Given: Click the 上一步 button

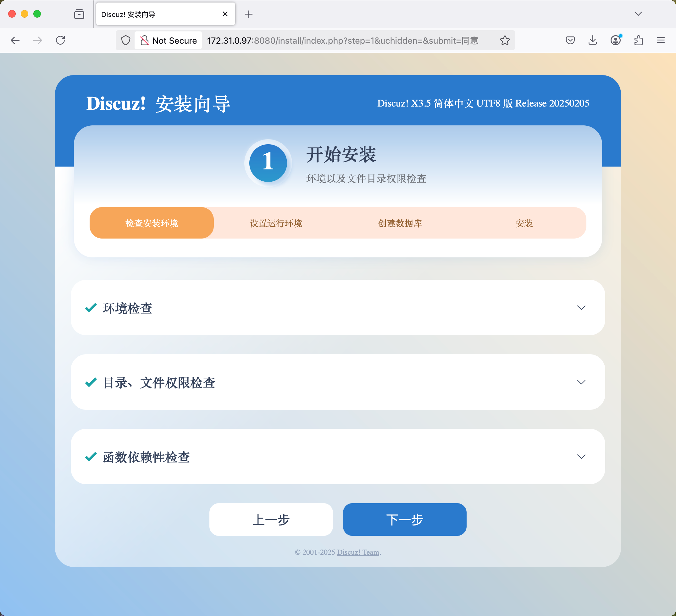Looking at the screenshot, I should [271, 520].
